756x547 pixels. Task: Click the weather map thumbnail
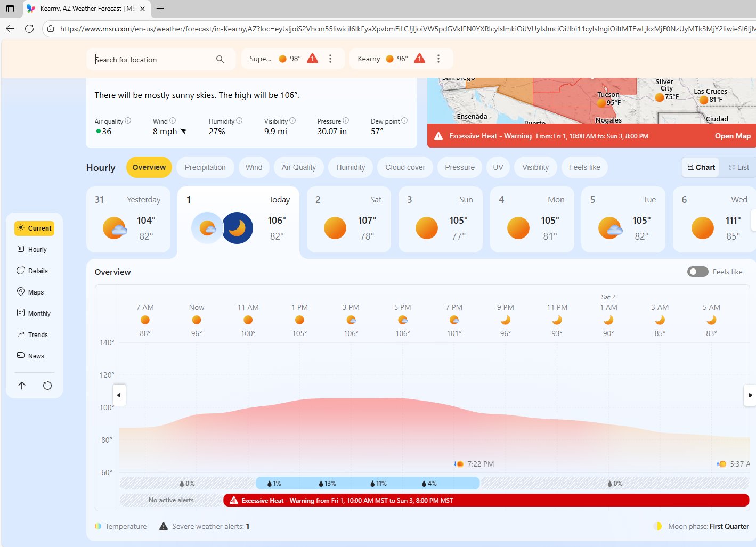[x=591, y=101]
